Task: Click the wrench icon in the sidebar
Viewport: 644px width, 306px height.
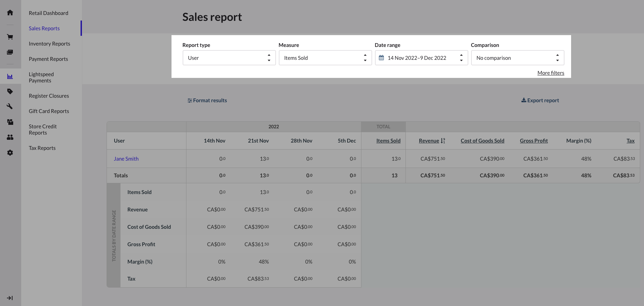Action: pos(10,106)
